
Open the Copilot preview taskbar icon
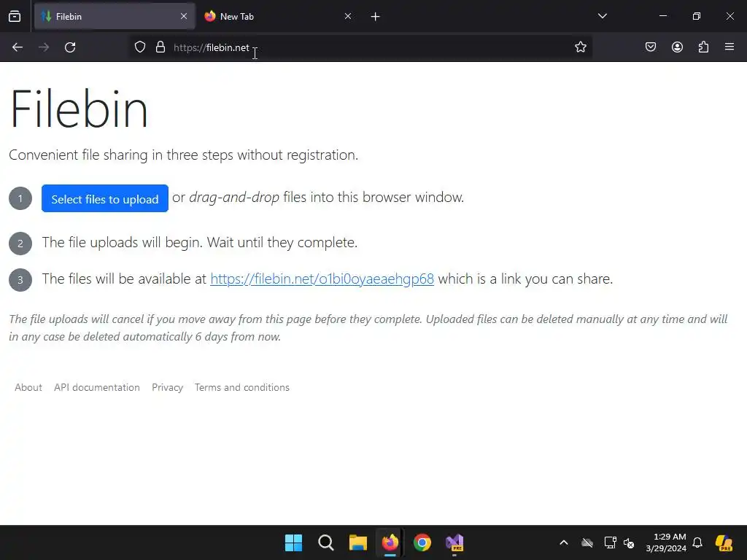pos(724,542)
